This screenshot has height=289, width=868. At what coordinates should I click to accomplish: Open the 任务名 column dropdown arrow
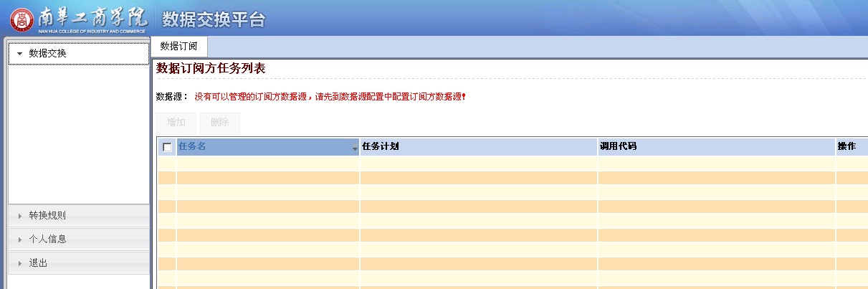pyautogui.click(x=355, y=148)
